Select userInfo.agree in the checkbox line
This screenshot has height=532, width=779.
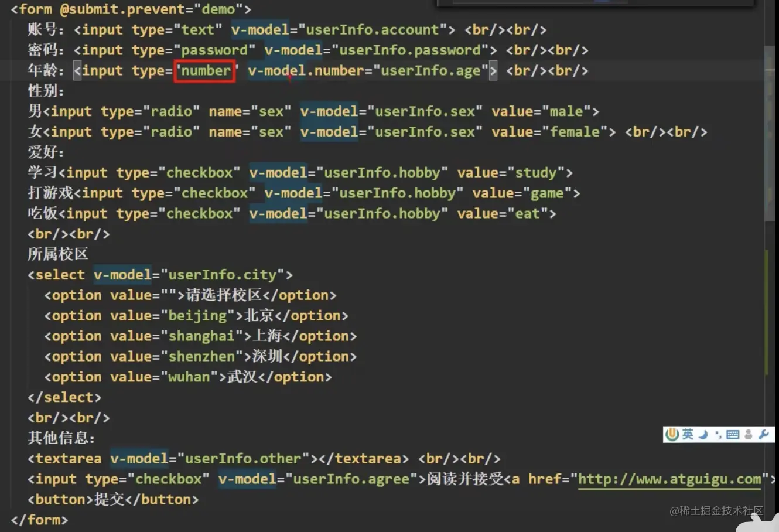[351, 479]
